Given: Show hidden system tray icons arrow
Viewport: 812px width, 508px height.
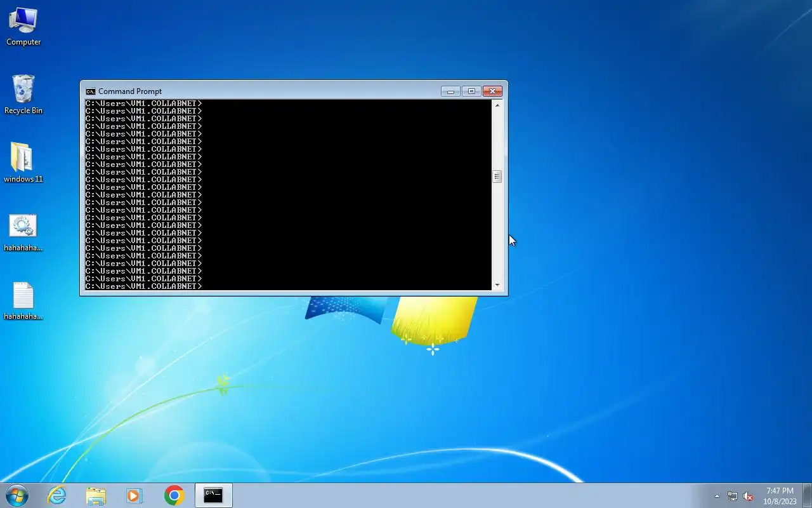Looking at the screenshot, I should pyautogui.click(x=717, y=496).
